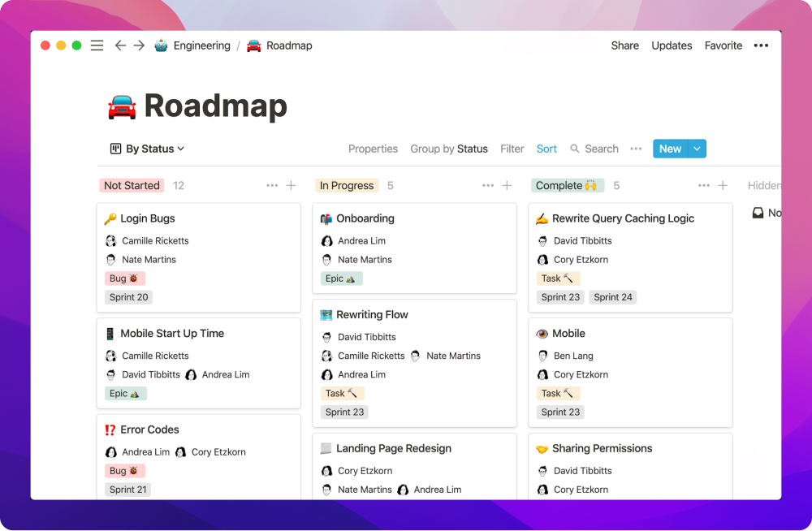The height and width of the screenshot is (531, 812).
Task: Click the Sprint 20 tag
Action: point(128,297)
